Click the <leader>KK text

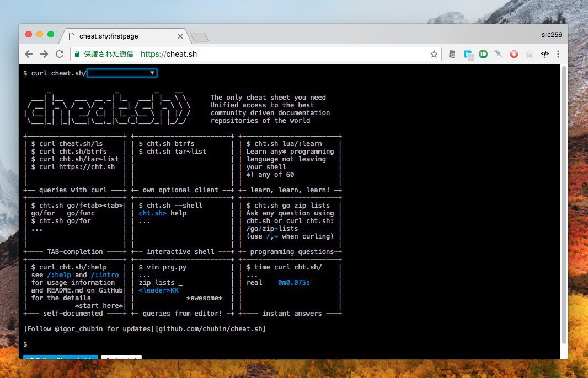tap(159, 290)
